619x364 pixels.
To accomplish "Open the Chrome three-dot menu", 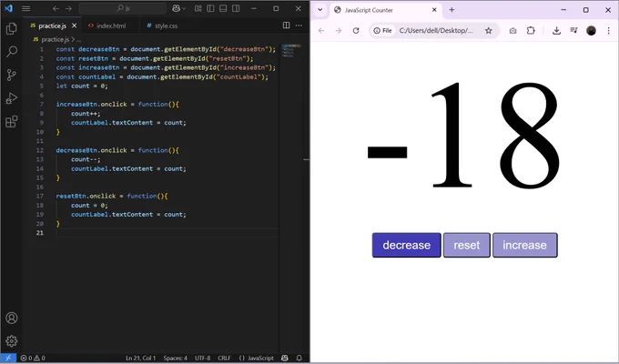I will coord(608,30).
